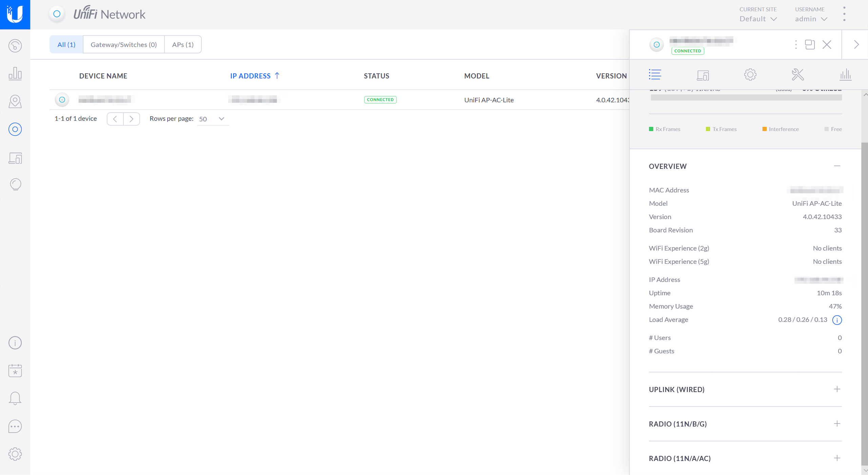Open the Rows per page dropdown
This screenshot has height=475, width=868.
click(212, 119)
